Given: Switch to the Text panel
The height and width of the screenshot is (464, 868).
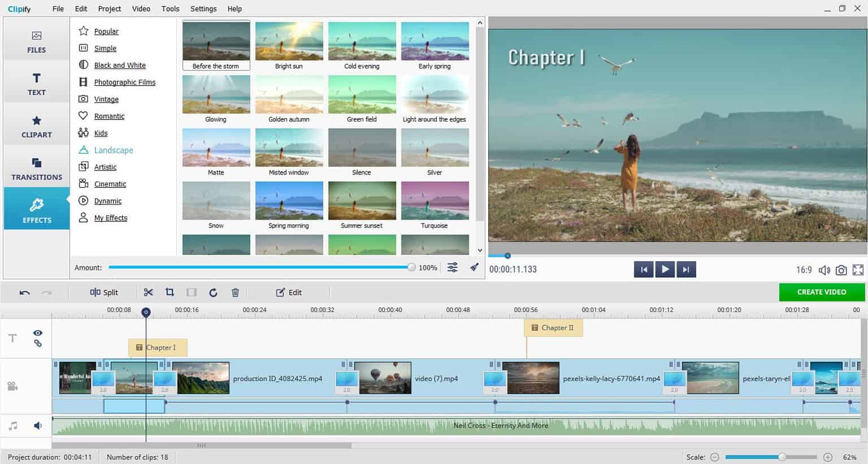Looking at the screenshot, I should pyautogui.click(x=36, y=83).
